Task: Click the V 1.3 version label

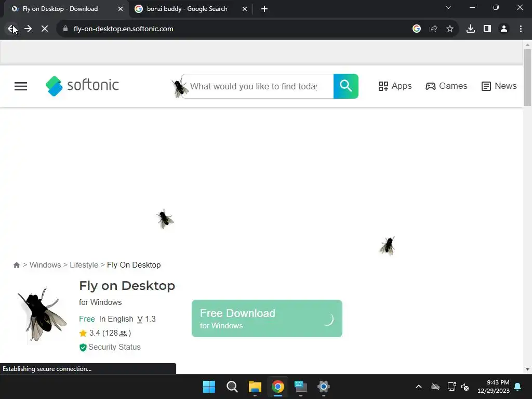Action: (147, 319)
